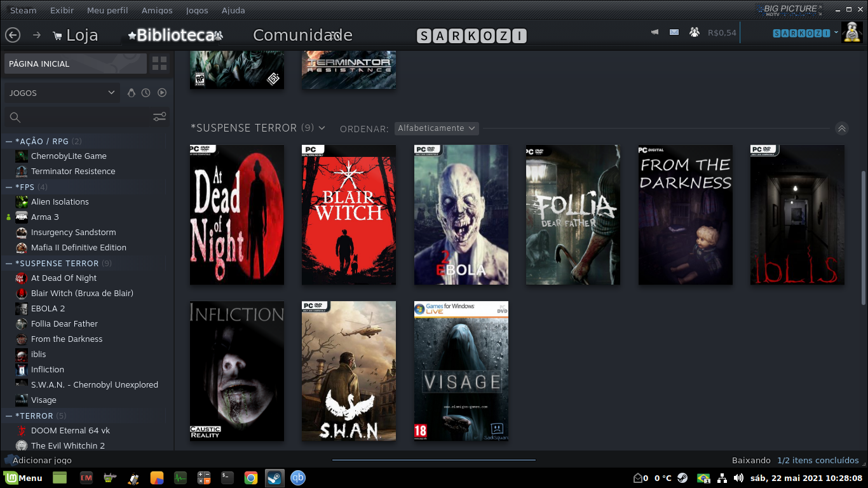Open the Blair Witch cover
868x488 pixels.
point(349,215)
